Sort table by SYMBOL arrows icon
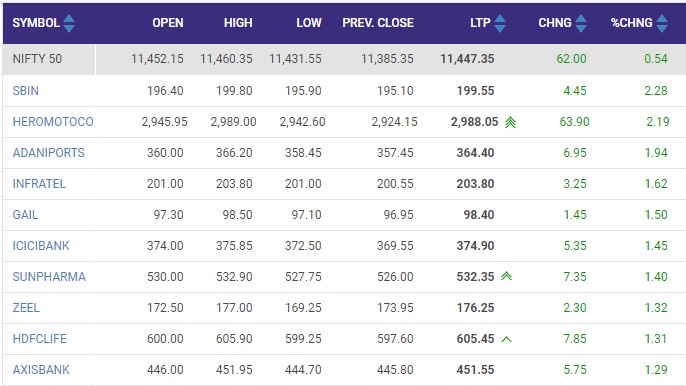Viewport: 686px width, 386px height. click(69, 23)
